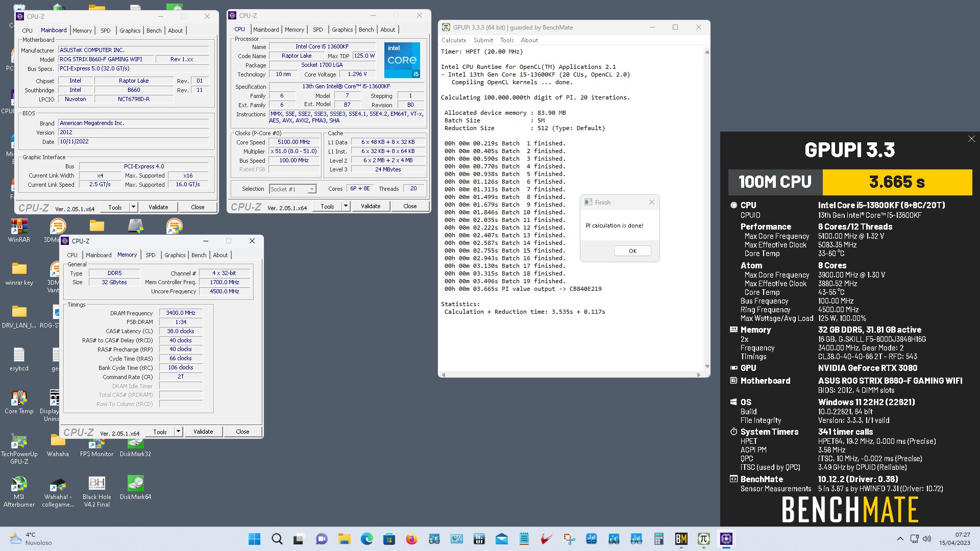
Task: Open Snipping Tool taskbar icon
Action: pyautogui.click(x=569, y=539)
